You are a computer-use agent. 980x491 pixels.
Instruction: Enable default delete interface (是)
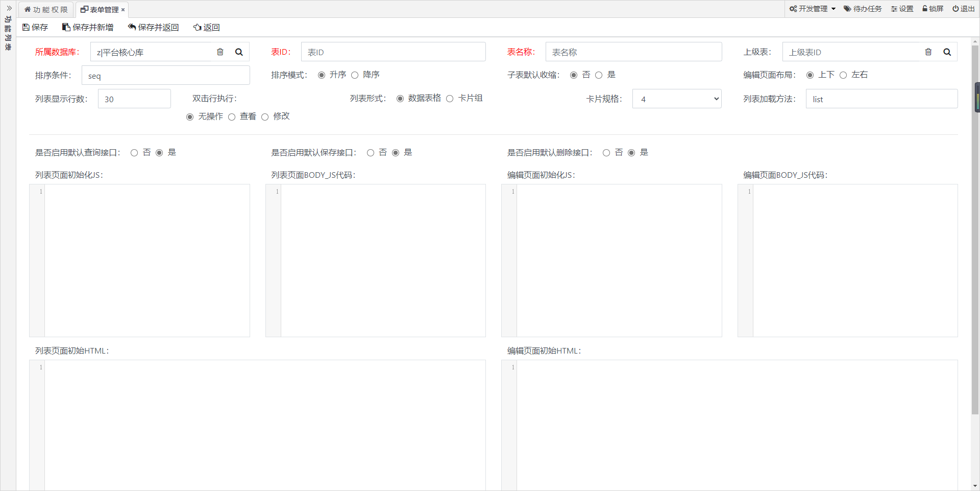tap(631, 153)
